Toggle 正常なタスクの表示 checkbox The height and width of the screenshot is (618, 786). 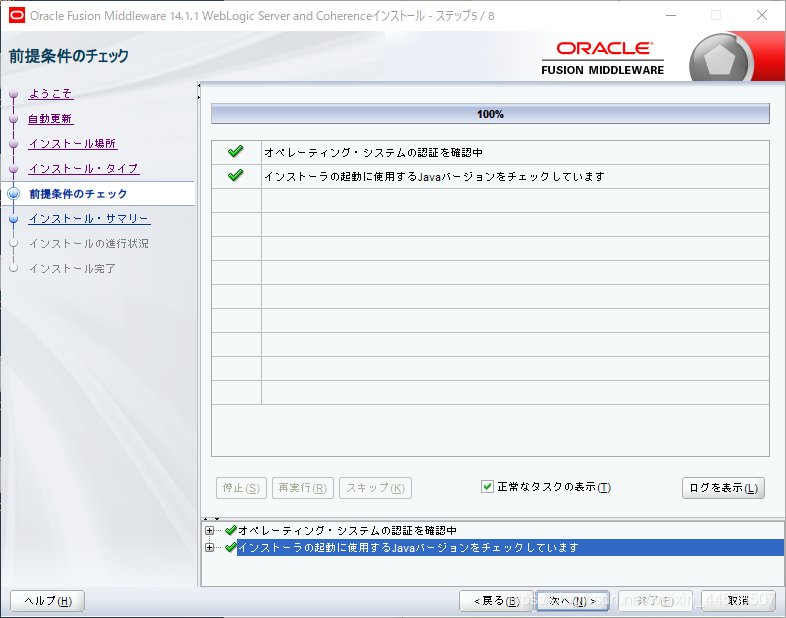tap(487, 486)
